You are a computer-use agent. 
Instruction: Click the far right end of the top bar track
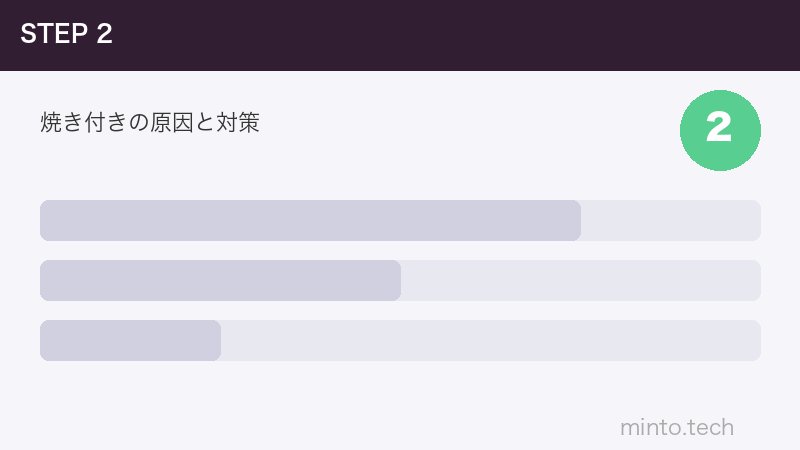(x=755, y=220)
